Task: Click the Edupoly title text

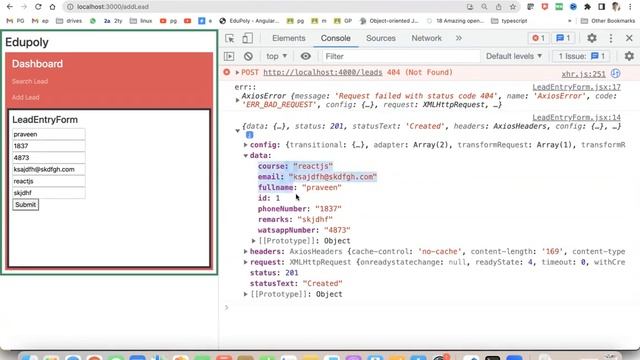Action: [x=27, y=42]
